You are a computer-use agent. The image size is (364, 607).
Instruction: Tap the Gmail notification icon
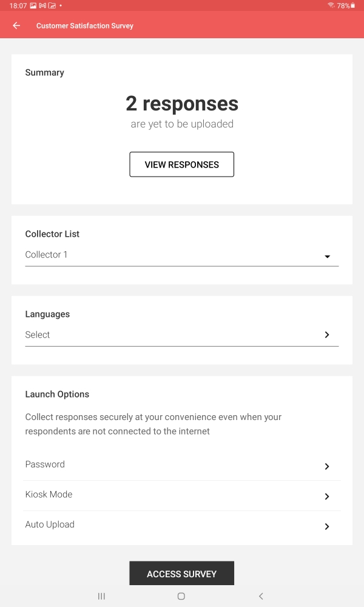click(x=42, y=5)
